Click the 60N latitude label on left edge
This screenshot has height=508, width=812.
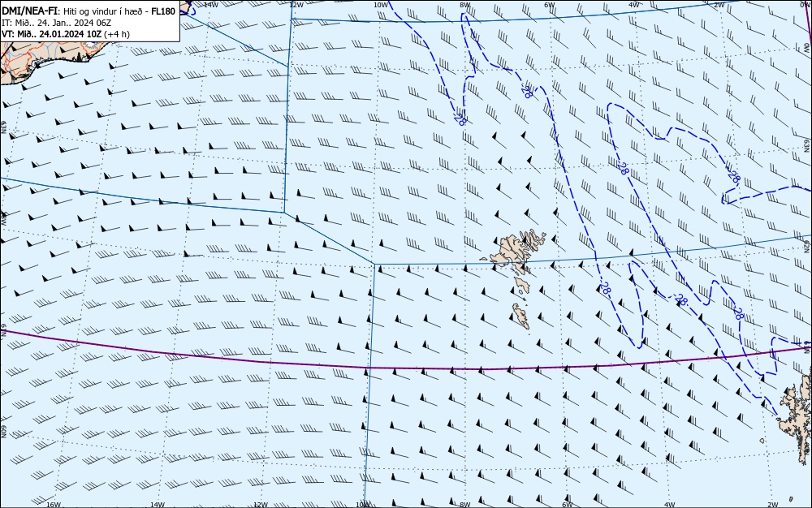pos(3,432)
